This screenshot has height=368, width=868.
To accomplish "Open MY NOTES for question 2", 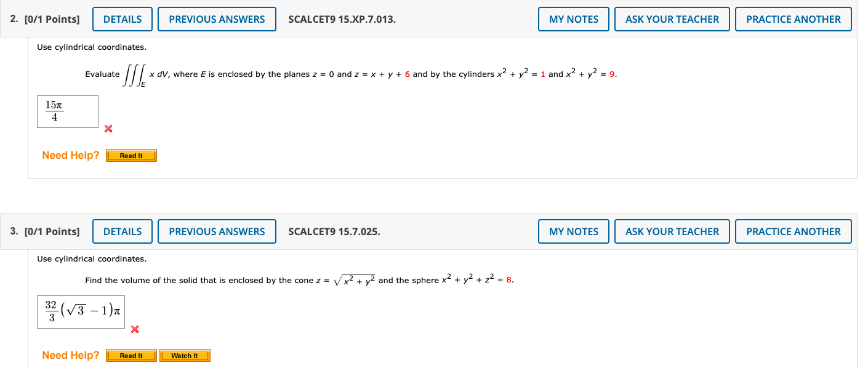I will [573, 19].
